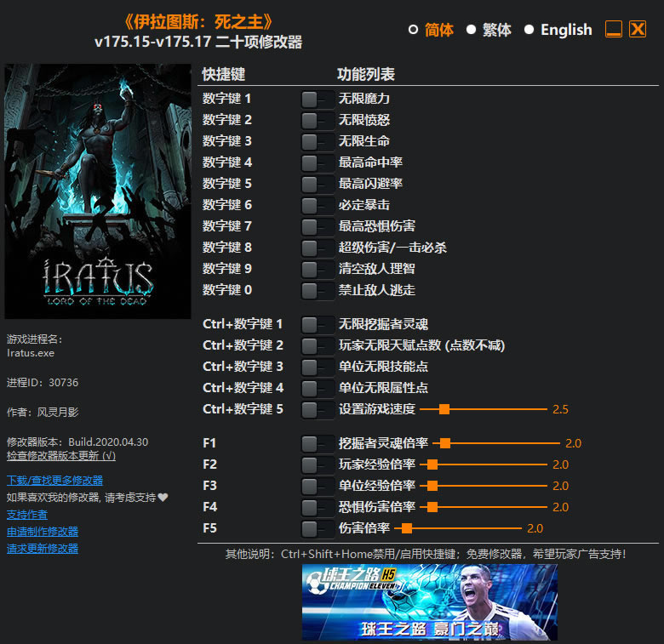Click the Ctrl+数字键 5 hotkey label
Screen dimensions: 664x644
tap(243, 408)
